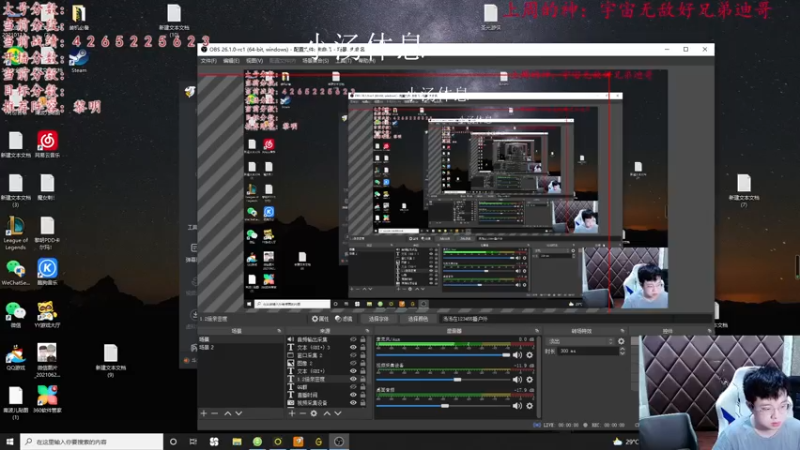Open the WeChatSe... desktop shortcut
Viewport: 800px width, 450px height.
pos(15,271)
